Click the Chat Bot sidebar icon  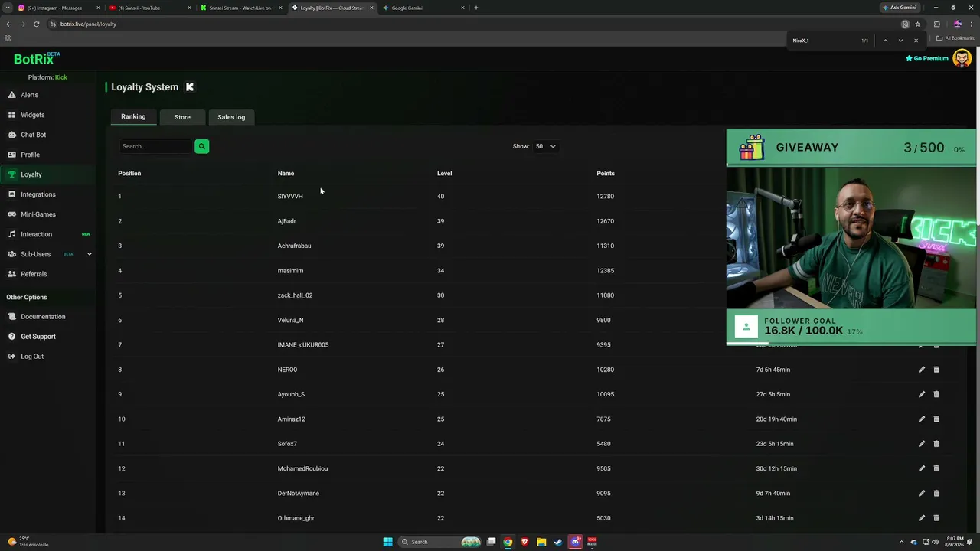tap(11, 135)
